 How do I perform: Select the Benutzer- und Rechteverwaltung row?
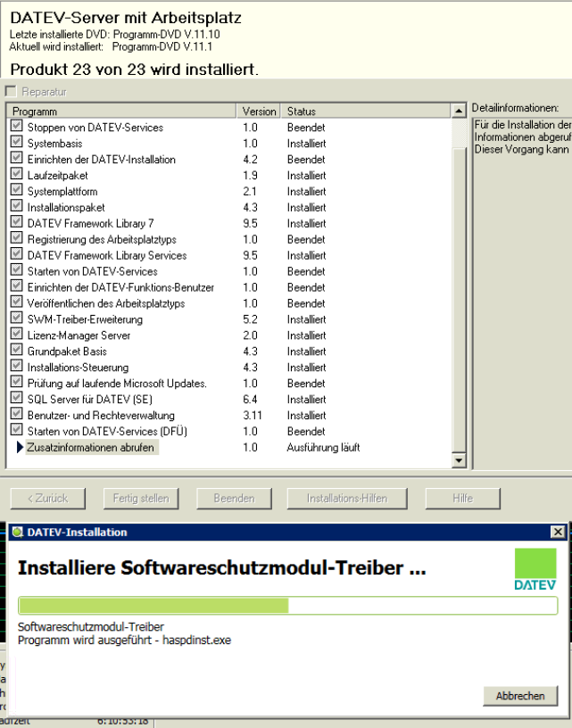pos(229,416)
